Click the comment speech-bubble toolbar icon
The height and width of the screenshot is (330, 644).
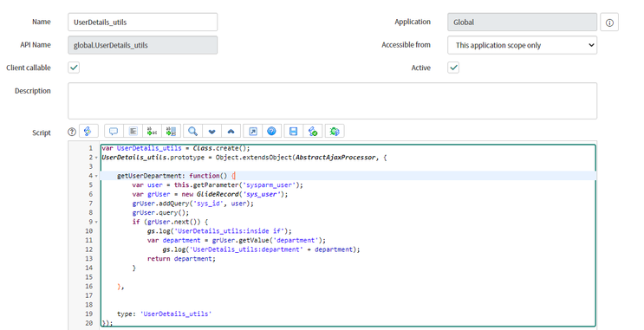(x=114, y=132)
